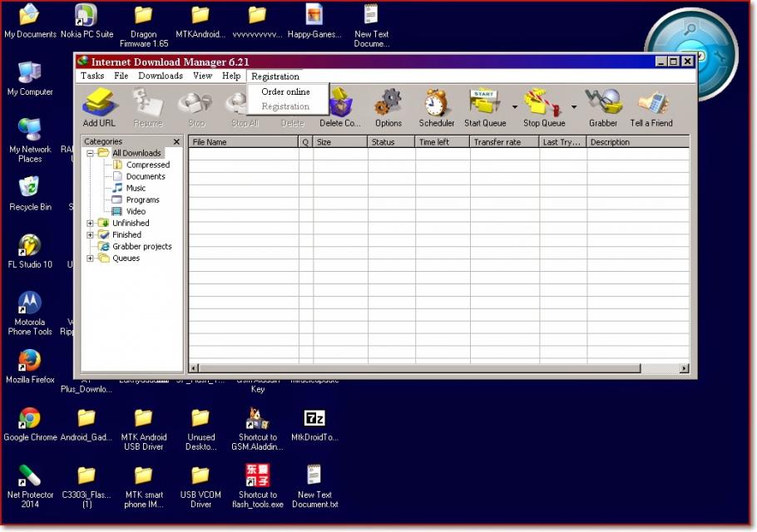Expand the Finished category tree node
Screen dimensions: 757x532
point(91,234)
